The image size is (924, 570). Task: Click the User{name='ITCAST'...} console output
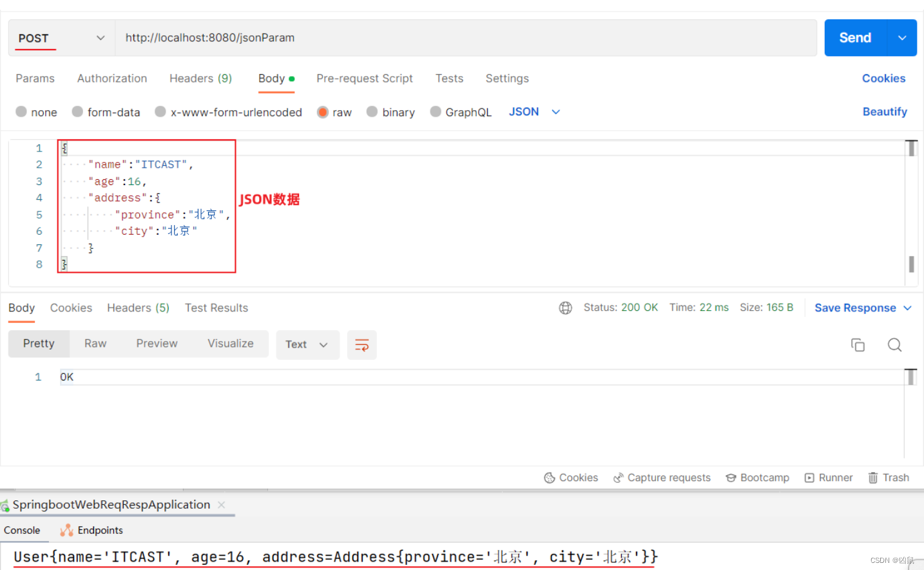(x=336, y=557)
